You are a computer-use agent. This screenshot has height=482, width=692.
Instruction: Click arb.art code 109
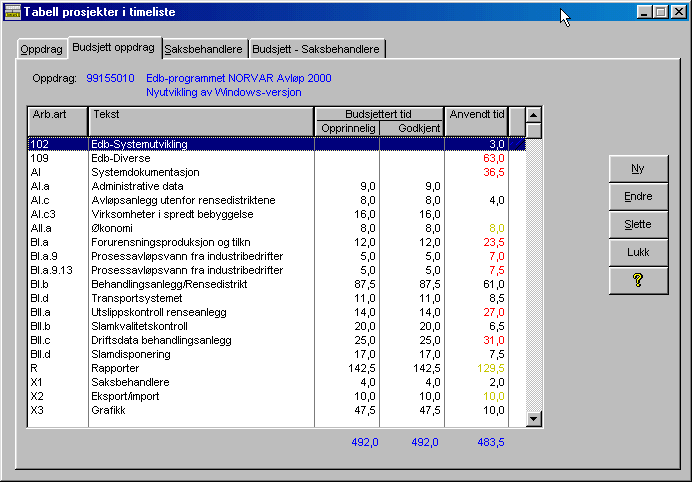(40, 158)
